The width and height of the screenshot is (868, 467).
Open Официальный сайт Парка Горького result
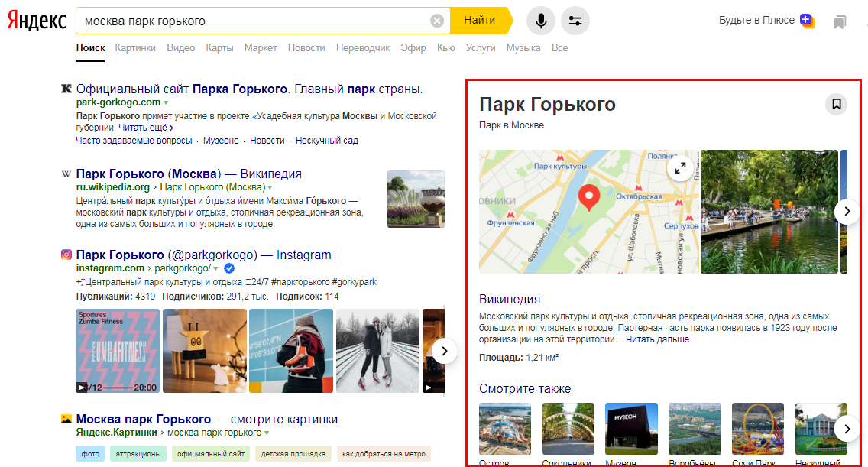[x=249, y=89]
